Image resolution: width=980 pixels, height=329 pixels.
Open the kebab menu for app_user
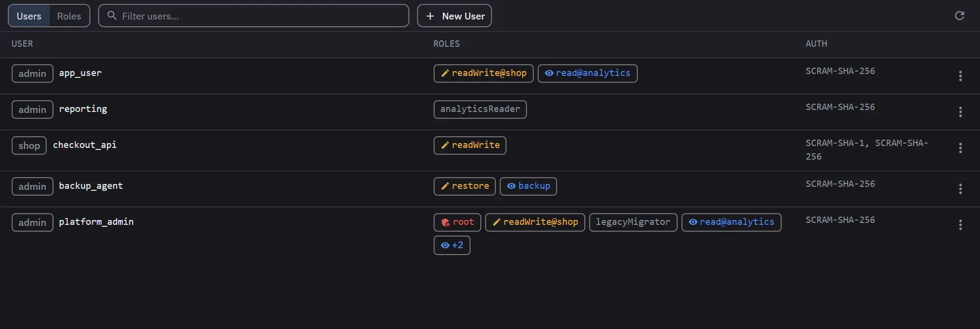tap(960, 76)
